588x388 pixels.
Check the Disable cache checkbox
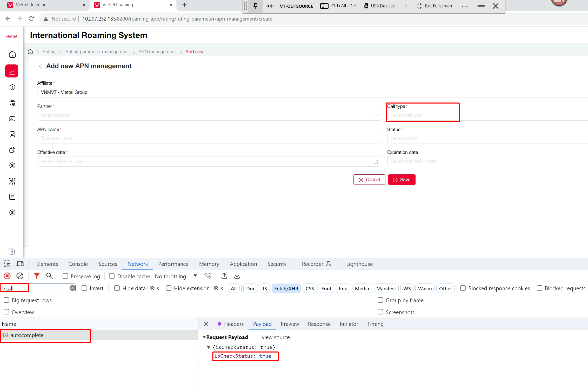click(x=112, y=276)
